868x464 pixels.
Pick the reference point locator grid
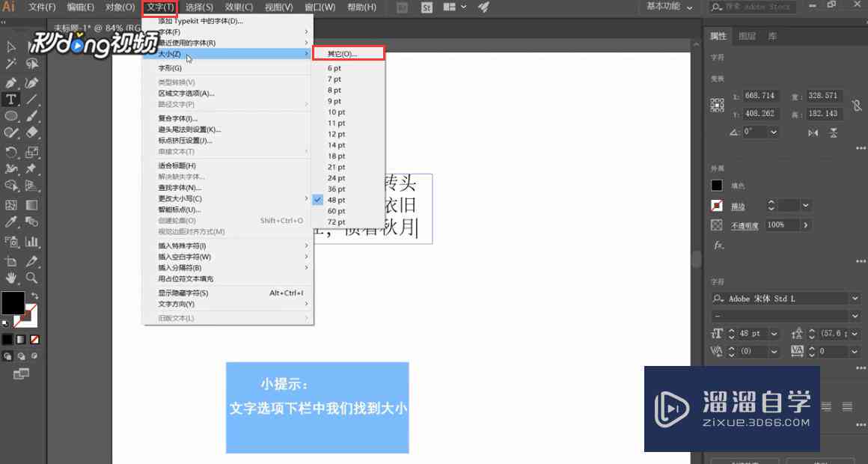point(718,106)
